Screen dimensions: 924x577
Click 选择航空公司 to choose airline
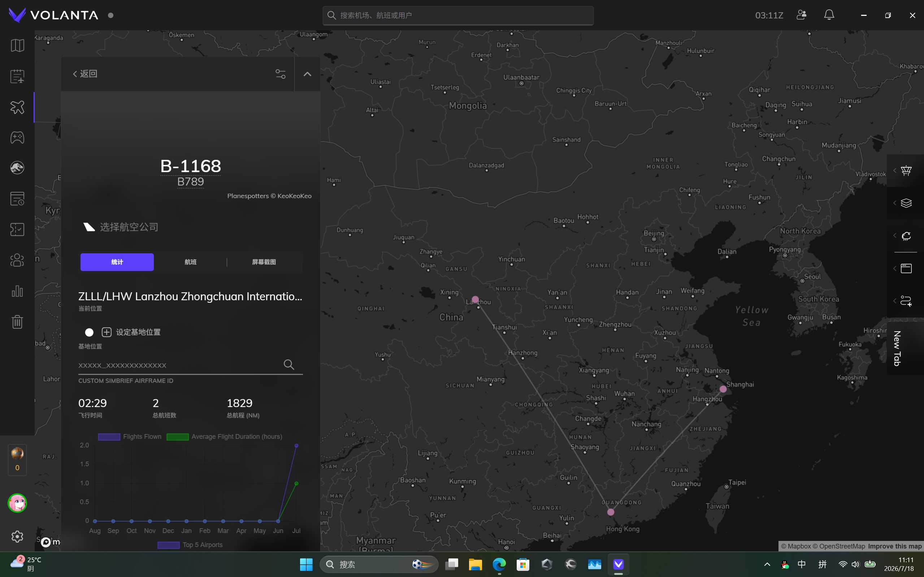(129, 227)
